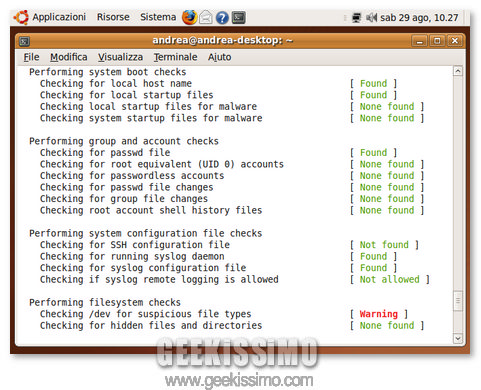Open the Ubuntu logo Applicazioni icon
The image size is (481, 390).
21,17
